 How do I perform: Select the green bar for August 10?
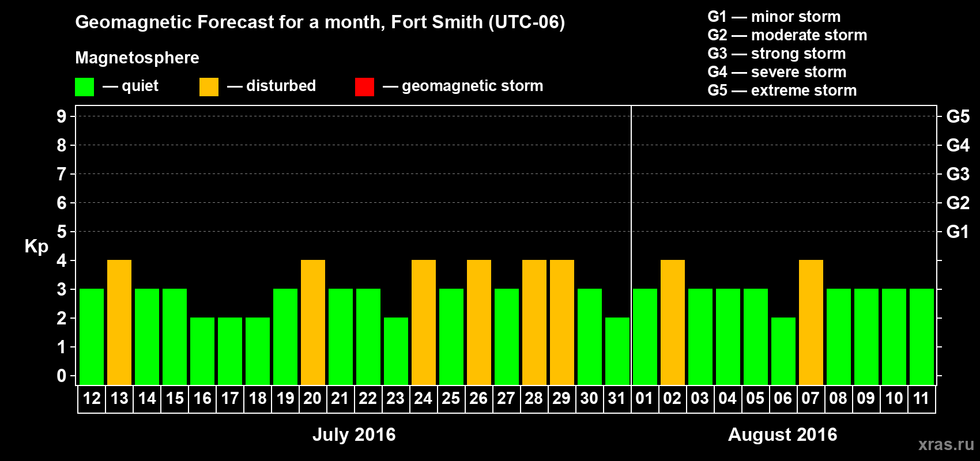pos(894,337)
